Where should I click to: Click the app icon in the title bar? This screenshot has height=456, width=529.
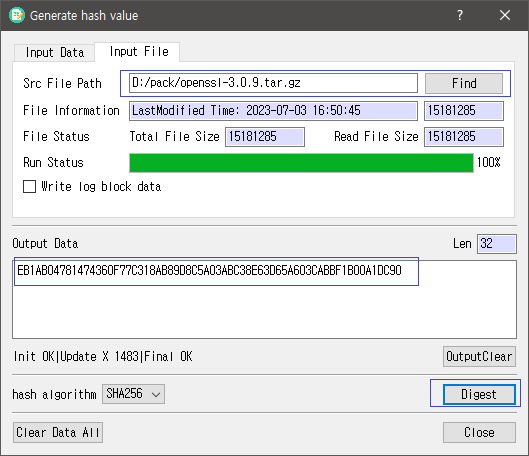point(17,15)
